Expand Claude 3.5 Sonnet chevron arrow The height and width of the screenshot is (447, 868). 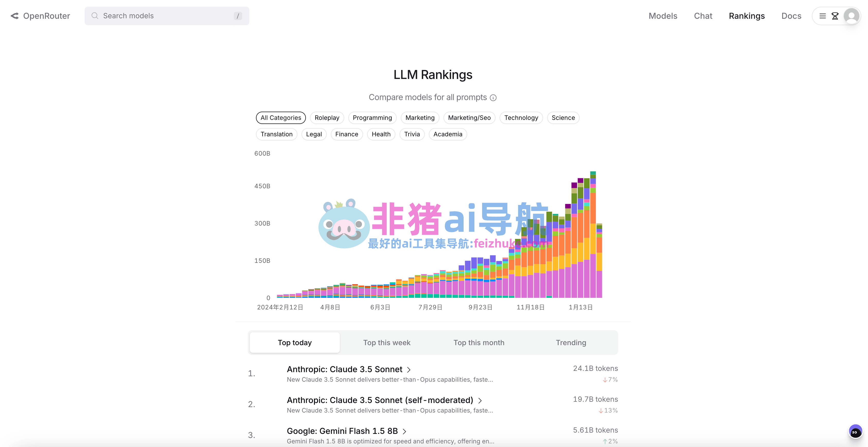tap(409, 370)
